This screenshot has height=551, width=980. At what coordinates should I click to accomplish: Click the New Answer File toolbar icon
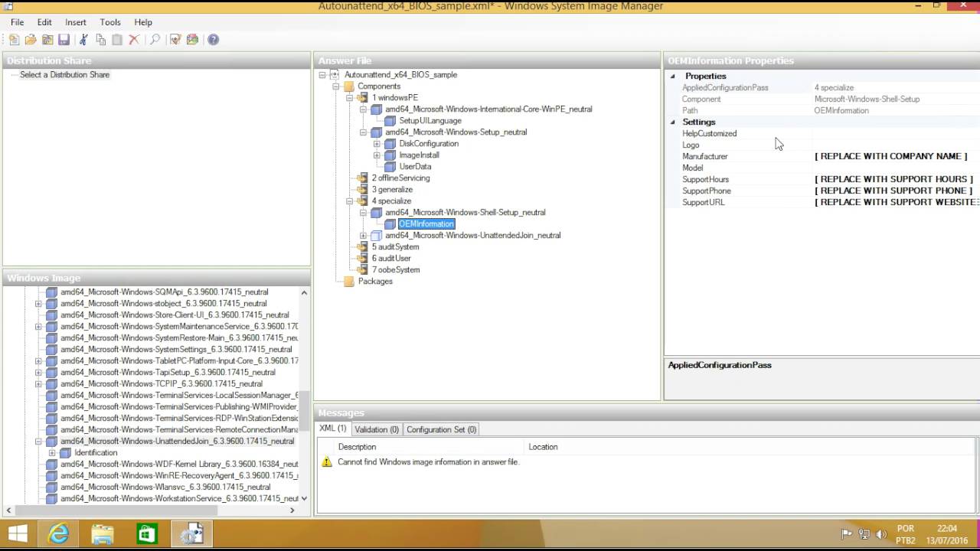point(14,40)
